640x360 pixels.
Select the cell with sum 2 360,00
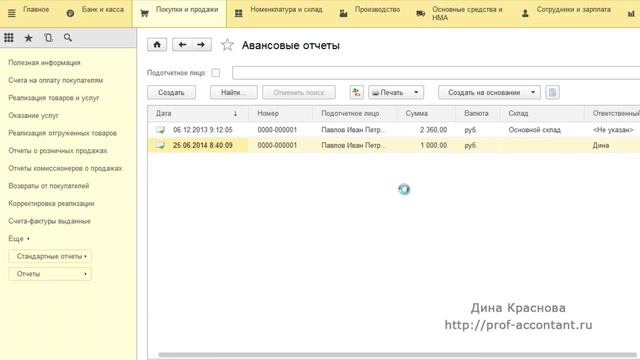click(x=433, y=130)
